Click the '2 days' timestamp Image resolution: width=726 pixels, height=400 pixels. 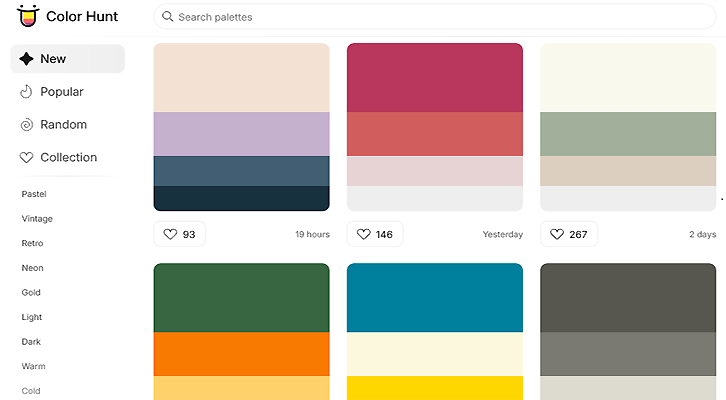click(x=702, y=234)
